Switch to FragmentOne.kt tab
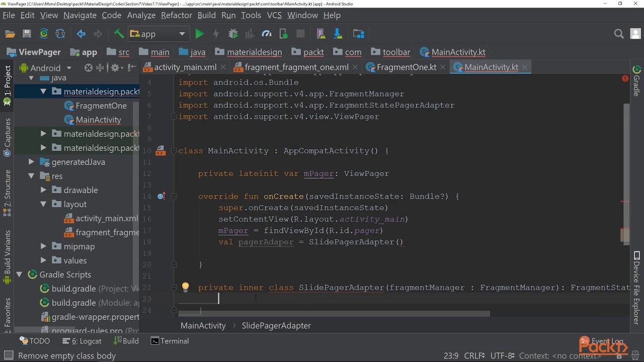This screenshot has width=644, height=362. point(406,67)
